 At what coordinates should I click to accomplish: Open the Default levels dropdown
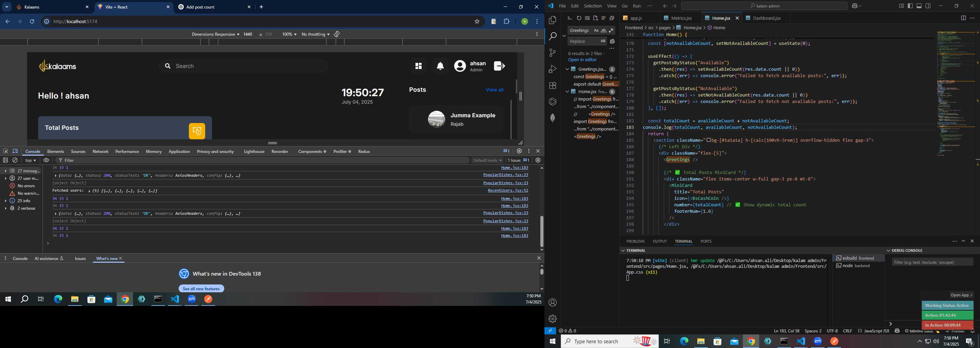[x=487, y=160]
